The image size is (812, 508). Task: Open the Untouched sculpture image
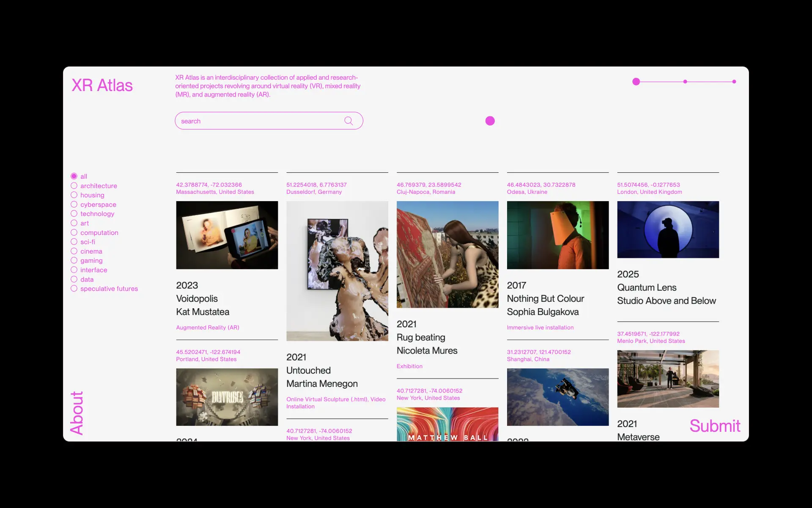point(337,271)
